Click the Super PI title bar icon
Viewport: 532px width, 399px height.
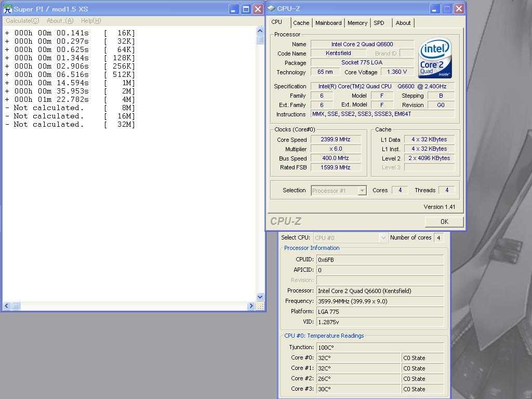point(7,9)
